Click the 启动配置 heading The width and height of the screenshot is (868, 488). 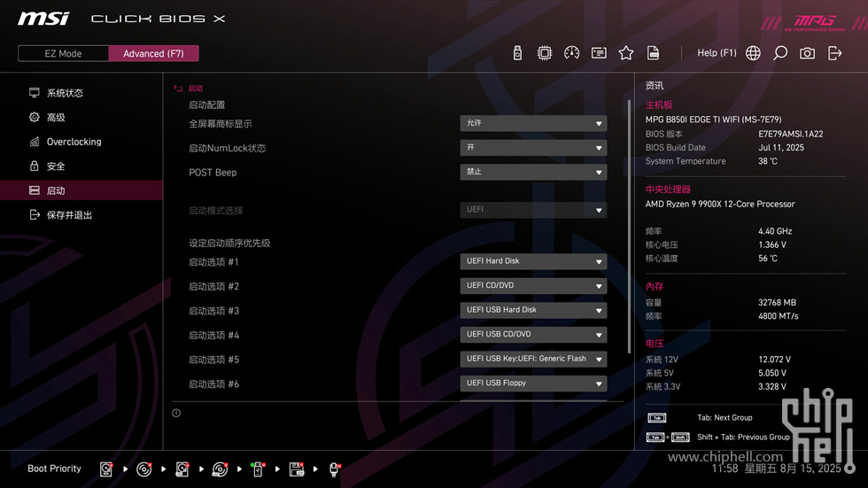[206, 105]
